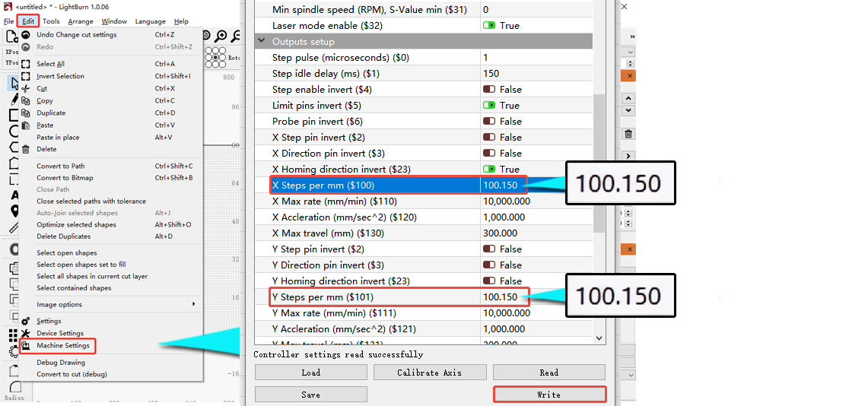Select the Position Laser marker tool
This screenshot has width=868, height=406.
[14, 211]
